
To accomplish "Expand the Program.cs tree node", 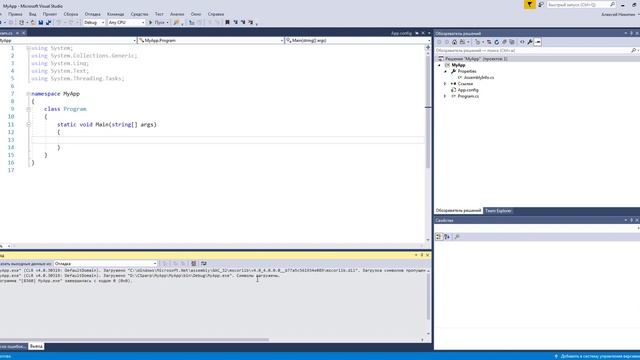I will coord(445,96).
